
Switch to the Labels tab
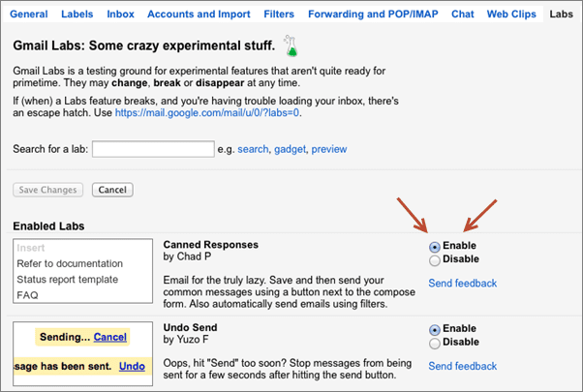[x=77, y=15]
